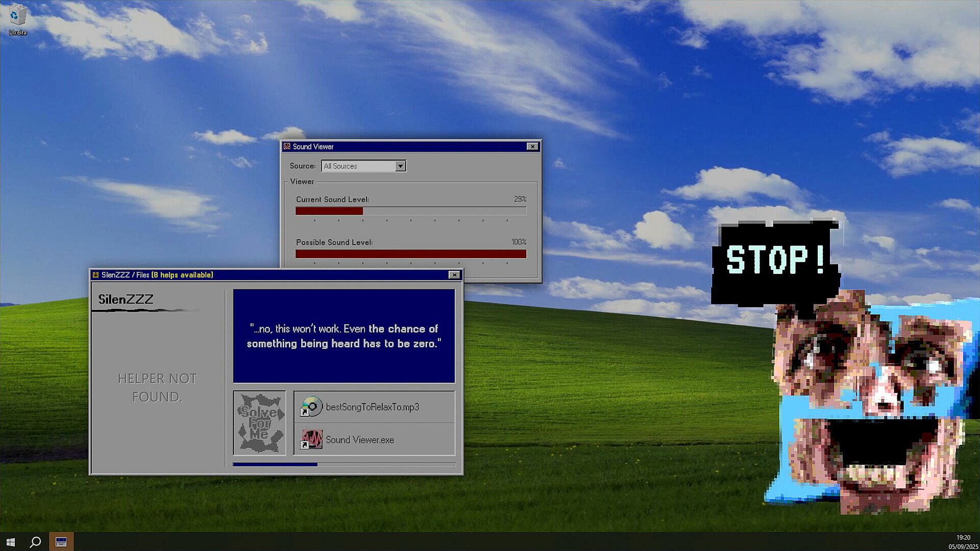This screenshot has width=980, height=551.
Task: Click the Solve For Me button
Action: point(259,423)
